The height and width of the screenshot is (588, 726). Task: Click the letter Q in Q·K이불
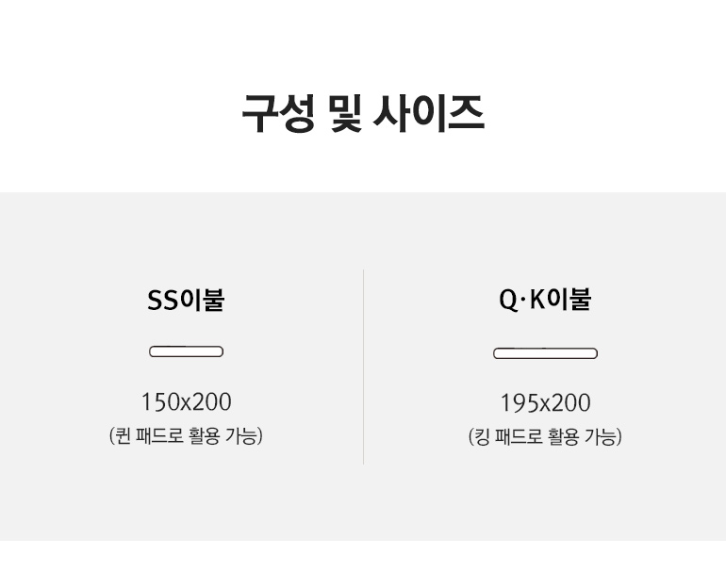click(508, 300)
